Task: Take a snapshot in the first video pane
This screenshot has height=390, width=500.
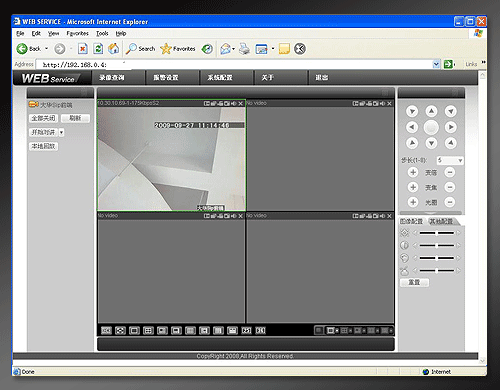Action: click(227, 104)
